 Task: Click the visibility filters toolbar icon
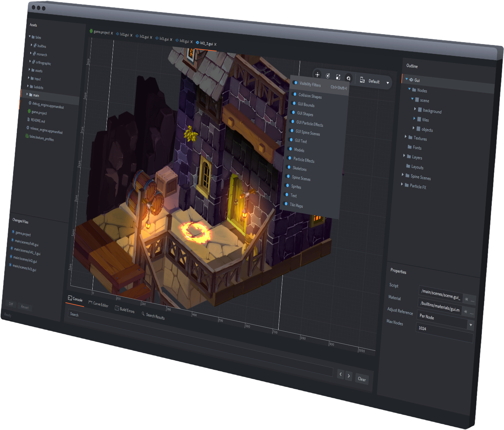(348, 78)
